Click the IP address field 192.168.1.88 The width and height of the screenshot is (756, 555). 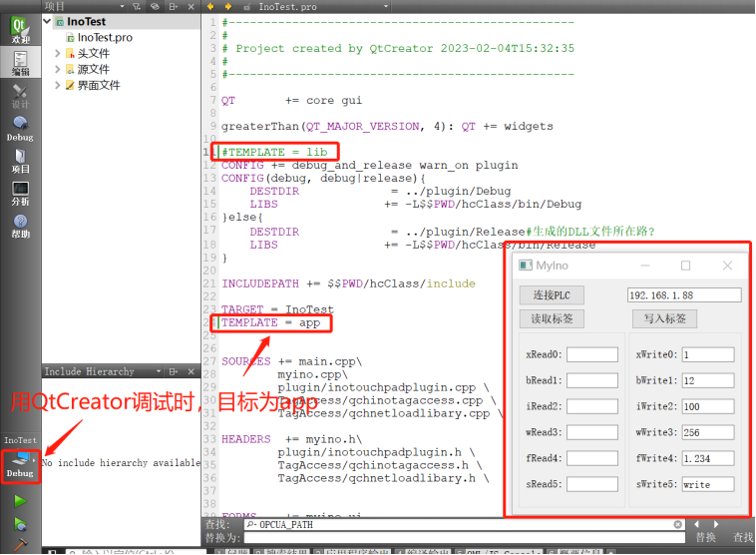pyautogui.click(x=684, y=294)
